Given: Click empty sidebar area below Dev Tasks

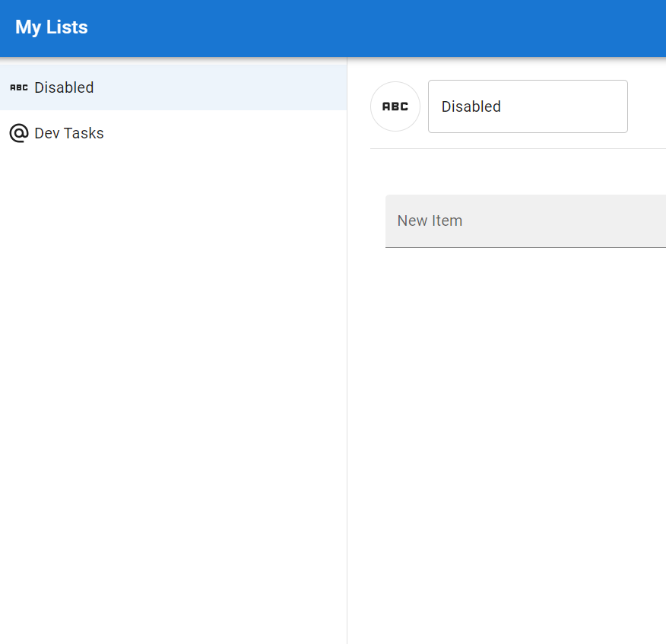Looking at the screenshot, I should [x=173, y=382].
